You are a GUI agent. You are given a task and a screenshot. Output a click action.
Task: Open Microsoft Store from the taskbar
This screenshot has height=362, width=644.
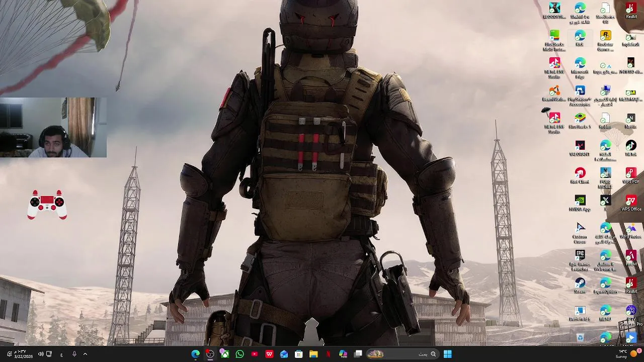point(299,354)
